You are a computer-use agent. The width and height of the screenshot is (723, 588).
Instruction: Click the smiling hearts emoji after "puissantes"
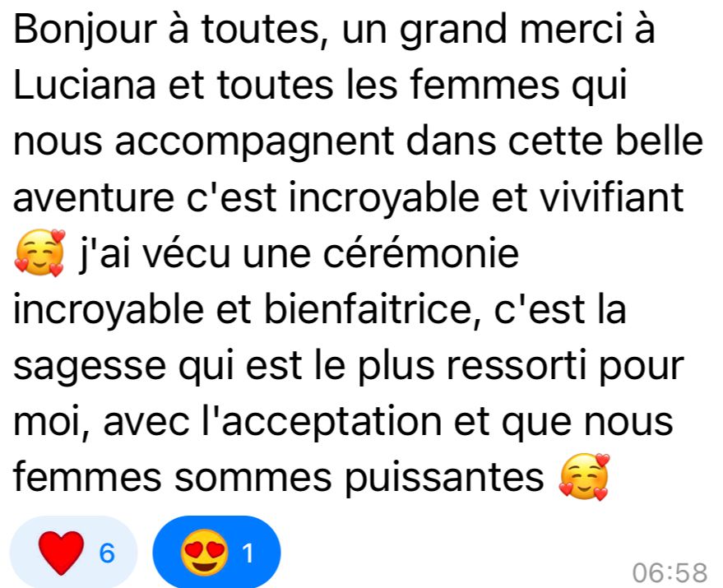click(x=584, y=477)
